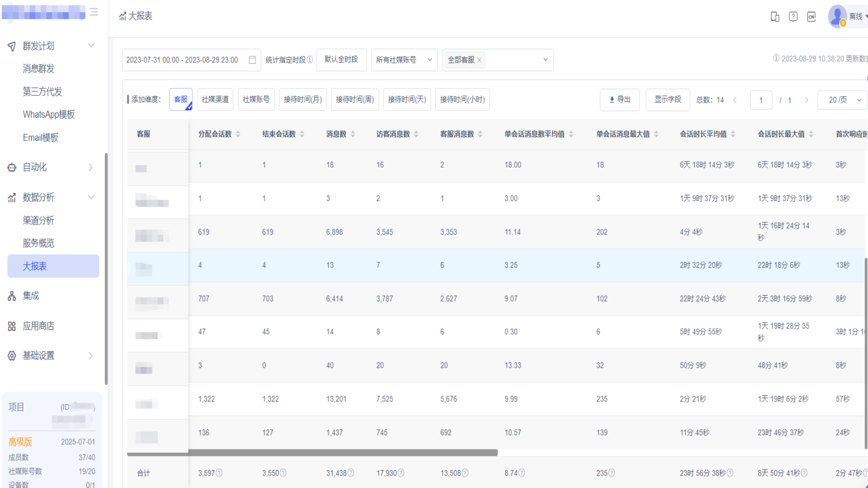Screen dimensions: 868x488
Task: Click the 应用商店 grid icon
Action: [11, 326]
